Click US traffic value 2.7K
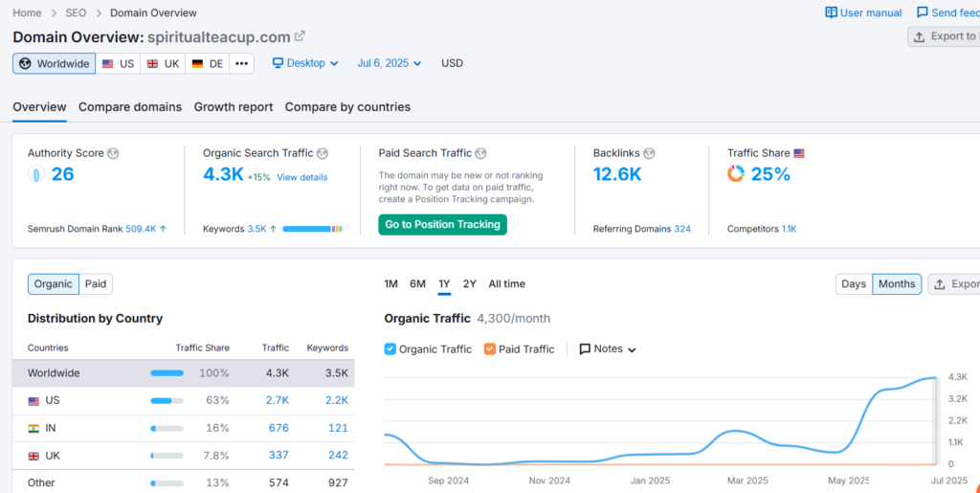 coord(278,400)
